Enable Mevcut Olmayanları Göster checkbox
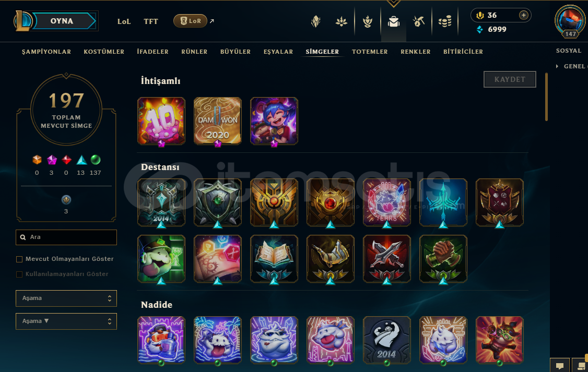The height and width of the screenshot is (372, 588). [x=19, y=259]
